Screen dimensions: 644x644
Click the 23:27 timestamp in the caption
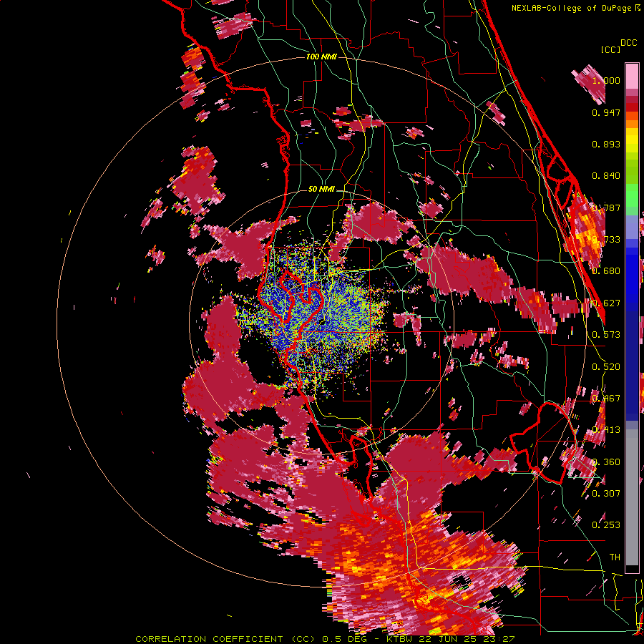tap(499, 639)
